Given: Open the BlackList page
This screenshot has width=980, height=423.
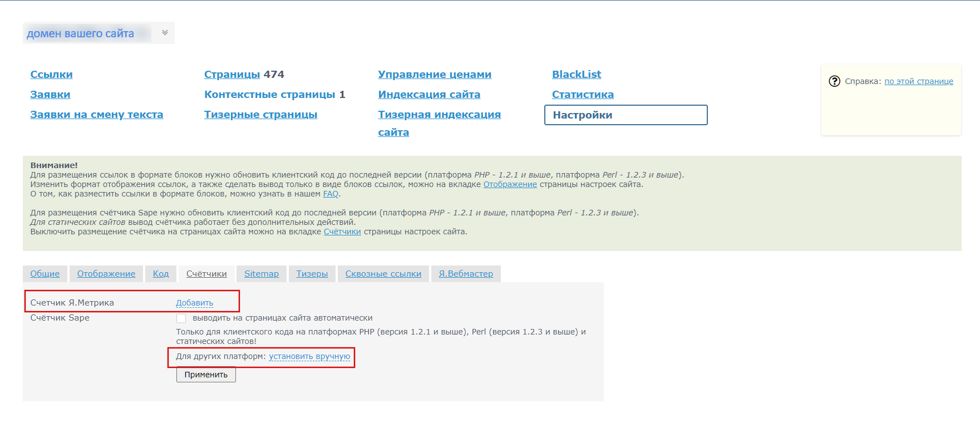Looking at the screenshot, I should click(577, 75).
